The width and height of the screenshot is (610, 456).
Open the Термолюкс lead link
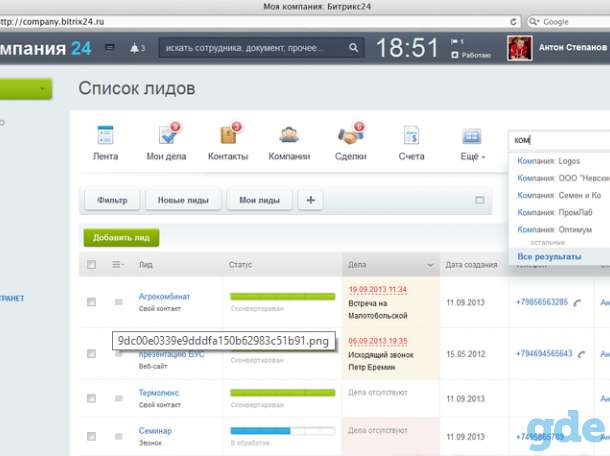tap(159, 393)
